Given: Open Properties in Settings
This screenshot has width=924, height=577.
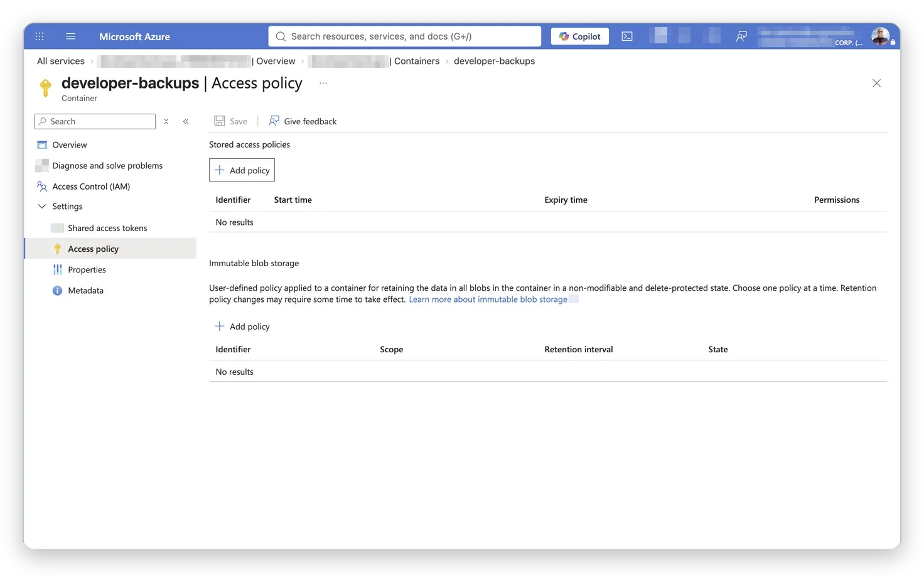Looking at the screenshot, I should (87, 269).
